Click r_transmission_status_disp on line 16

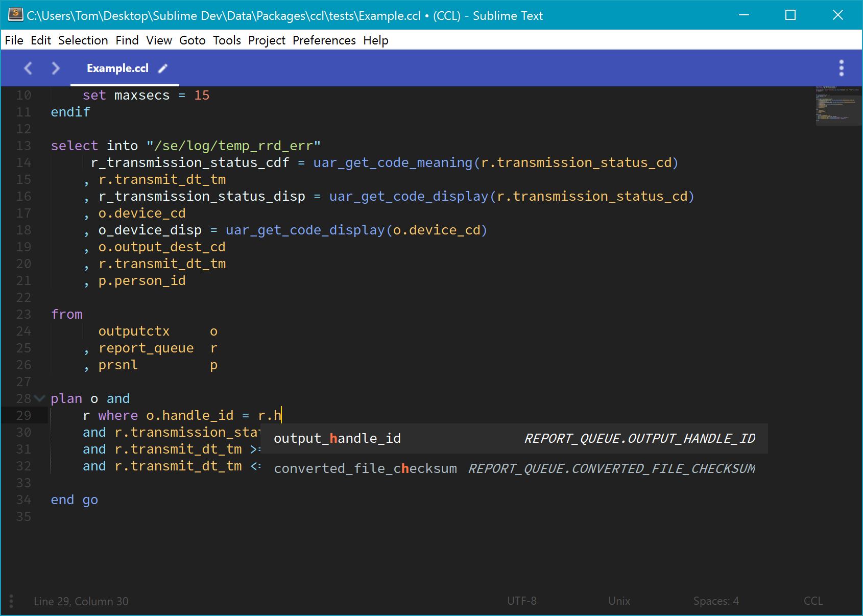tap(202, 197)
